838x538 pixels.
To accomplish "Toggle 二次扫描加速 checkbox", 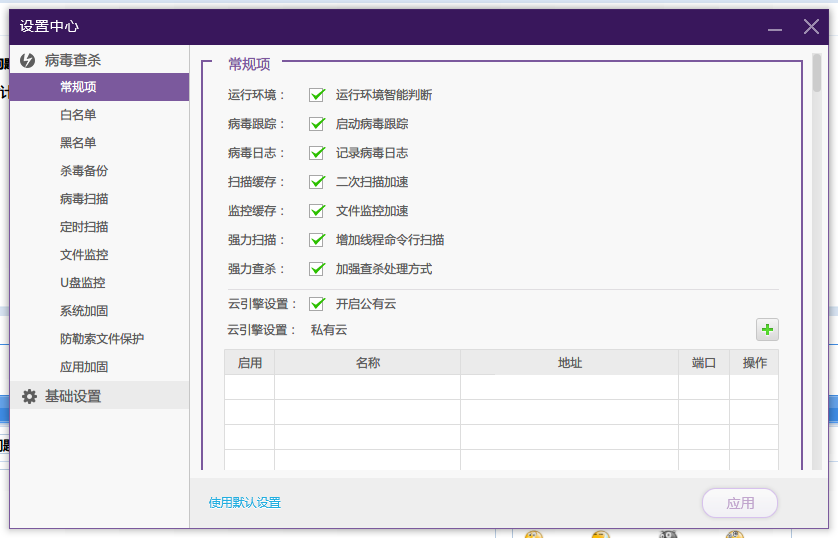I will [x=317, y=182].
